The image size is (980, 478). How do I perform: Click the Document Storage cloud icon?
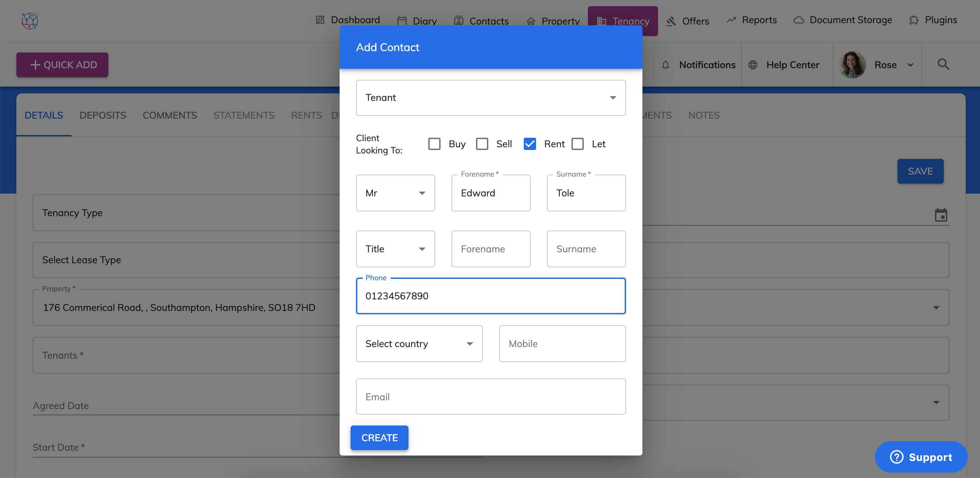(x=799, y=20)
